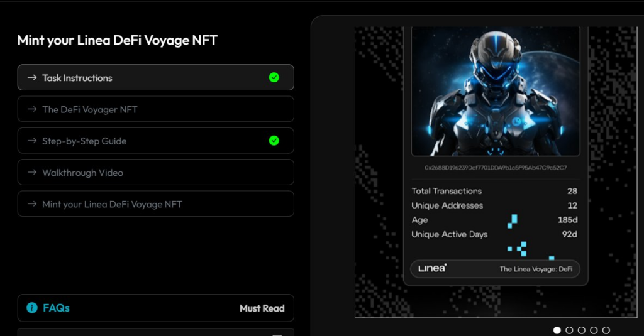Click the arrow beside the Mint your Linea DeFi Voyage NFT row
The image size is (644, 336).
pyautogui.click(x=32, y=204)
